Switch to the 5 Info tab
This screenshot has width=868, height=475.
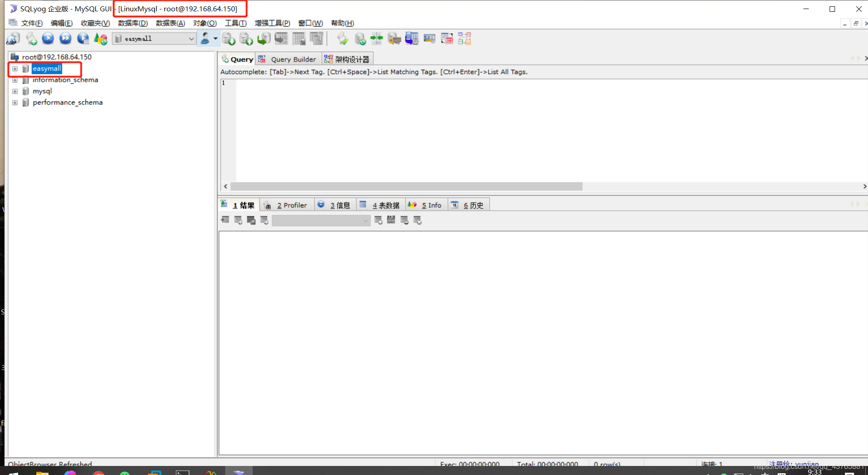point(425,205)
